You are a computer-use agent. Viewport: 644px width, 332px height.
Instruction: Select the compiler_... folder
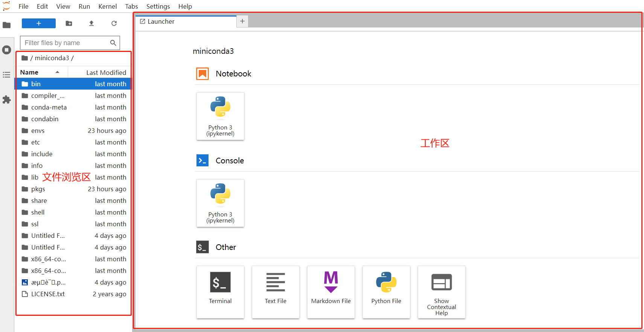click(73, 96)
